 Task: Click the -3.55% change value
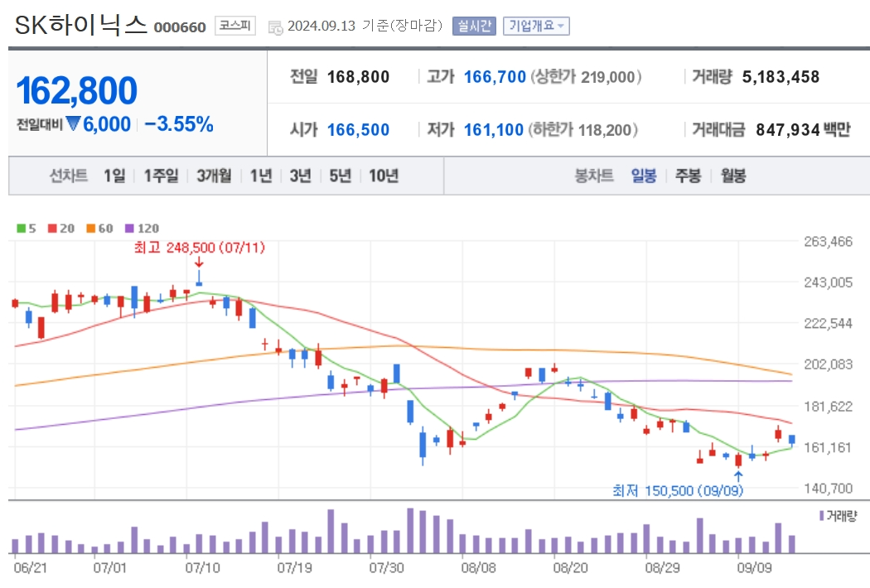click(x=179, y=124)
